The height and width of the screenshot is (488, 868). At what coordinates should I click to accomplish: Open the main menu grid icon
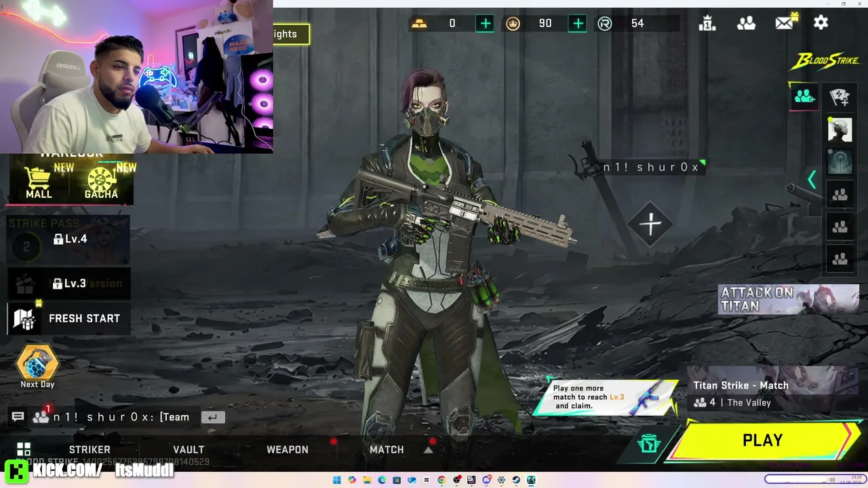click(x=24, y=449)
